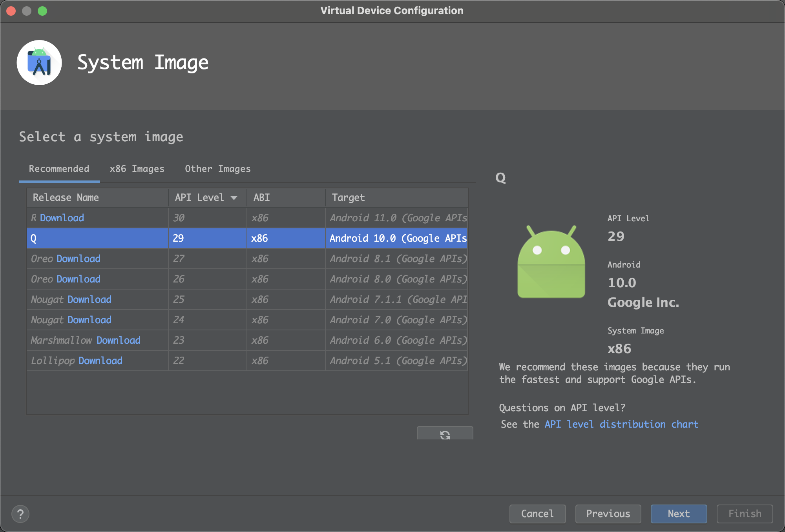Click the x86 ABI cell in Marshmallow row
This screenshot has width=785, height=532.
tap(286, 340)
